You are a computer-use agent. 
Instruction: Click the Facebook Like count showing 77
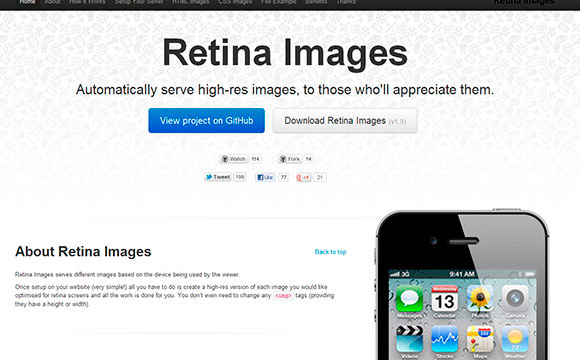(x=283, y=177)
